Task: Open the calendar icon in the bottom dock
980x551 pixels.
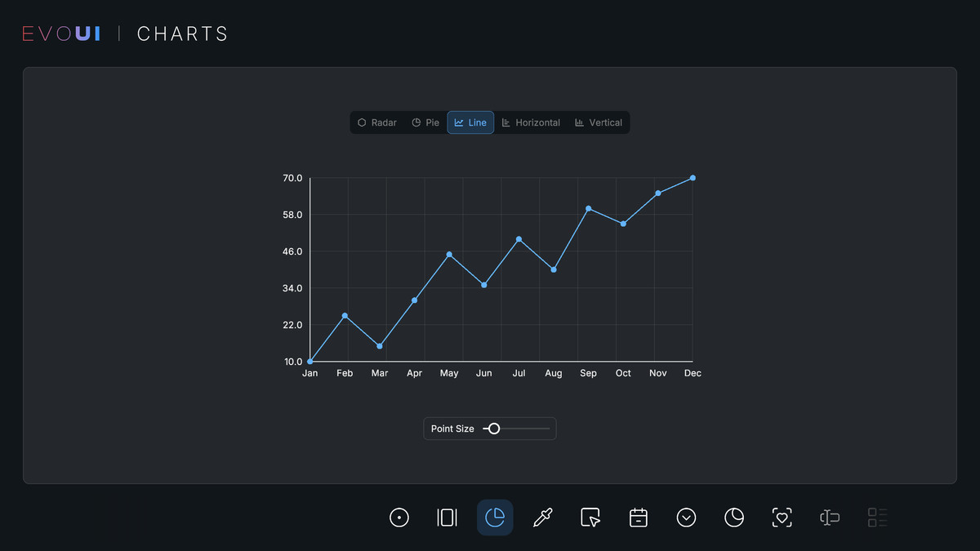Action: coord(638,518)
